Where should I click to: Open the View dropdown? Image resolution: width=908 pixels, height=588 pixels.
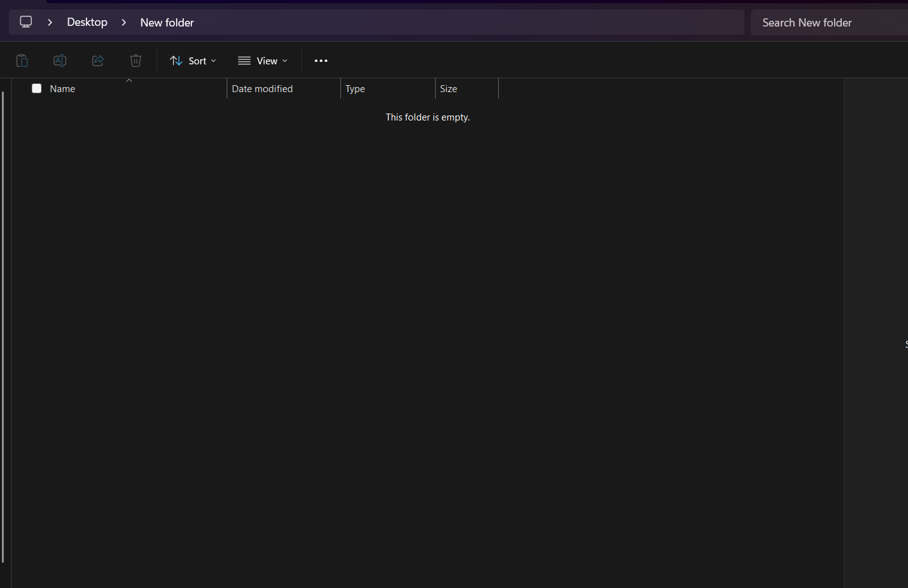263,61
